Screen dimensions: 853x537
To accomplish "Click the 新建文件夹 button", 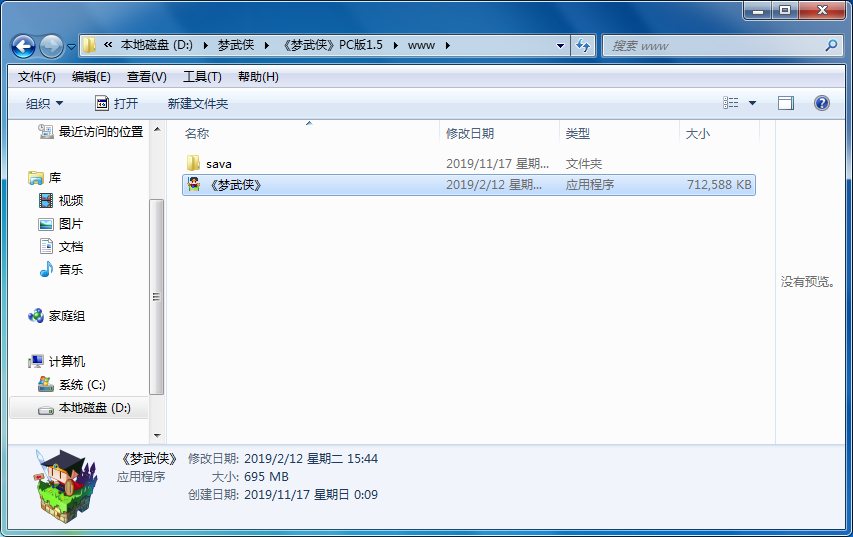I will [197, 103].
